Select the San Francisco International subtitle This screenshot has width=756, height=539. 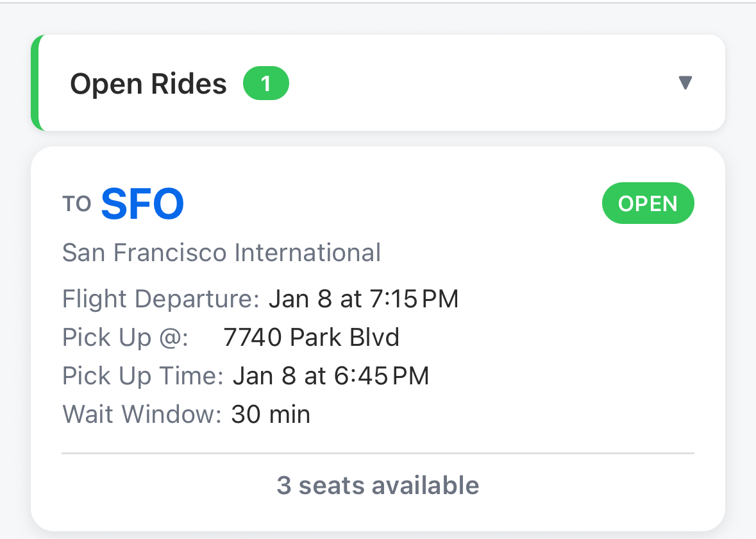tap(221, 252)
